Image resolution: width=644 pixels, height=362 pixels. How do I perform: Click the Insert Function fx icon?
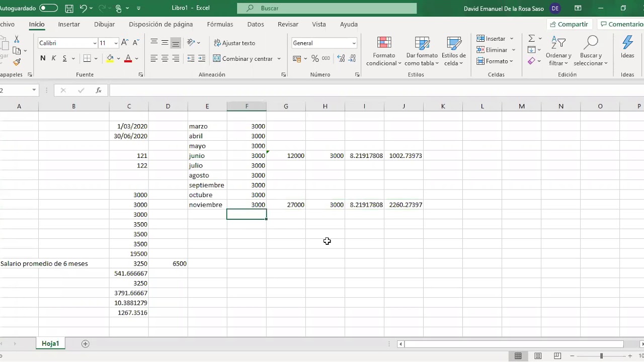click(x=99, y=90)
